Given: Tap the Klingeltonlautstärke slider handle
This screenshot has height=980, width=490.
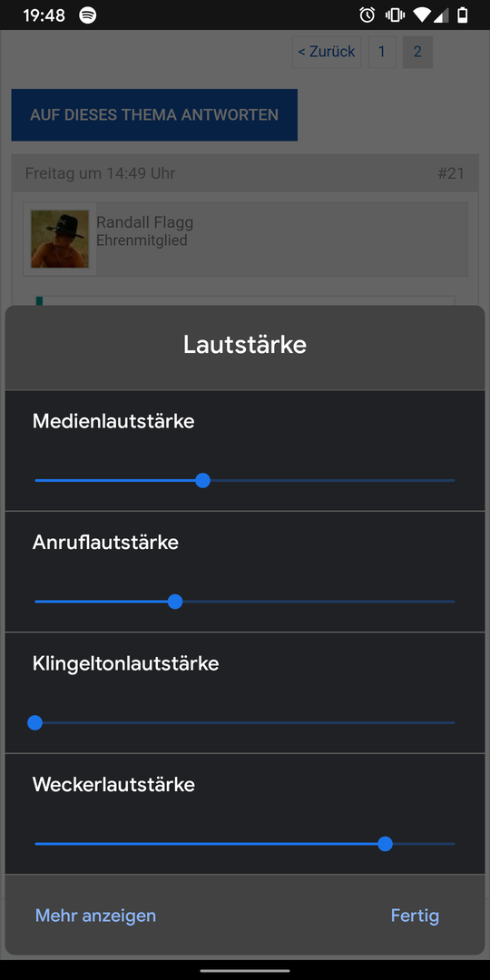Looking at the screenshot, I should point(35,723).
